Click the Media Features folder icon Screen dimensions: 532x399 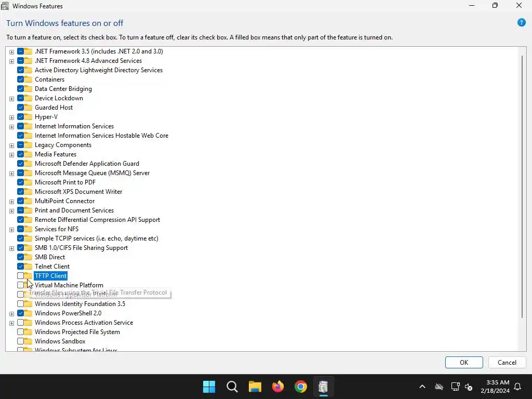(x=28, y=154)
